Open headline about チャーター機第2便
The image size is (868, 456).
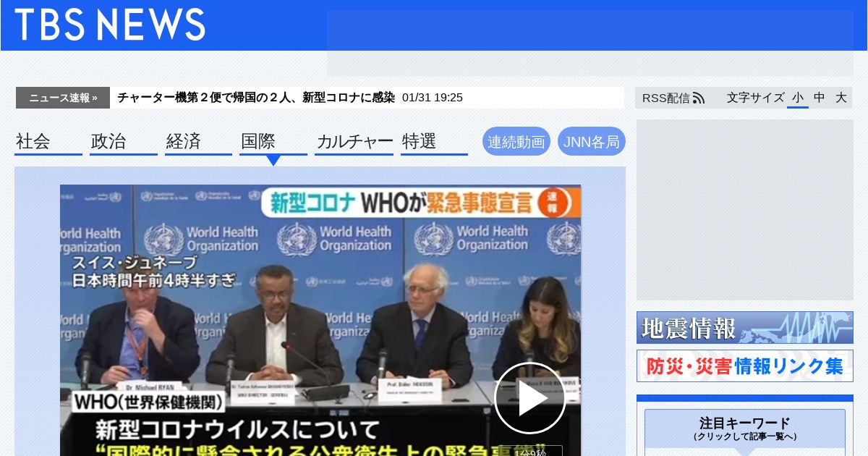(x=256, y=98)
